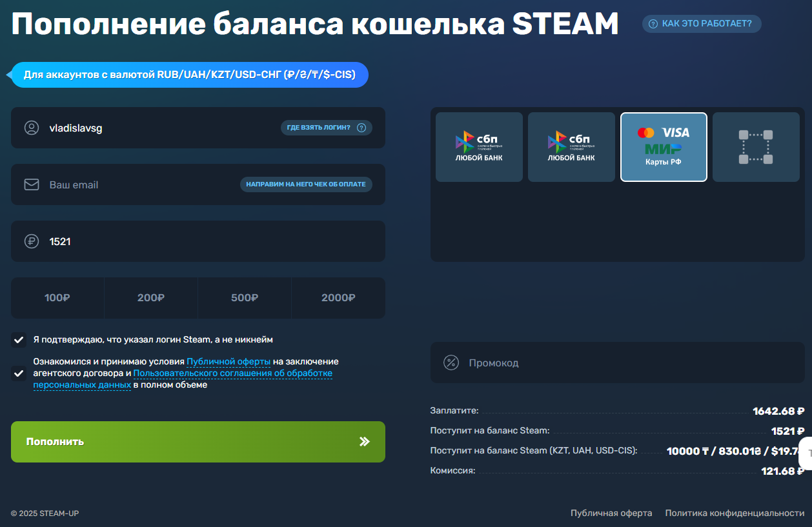Click the white widget tab at right edge
The height and width of the screenshot is (527, 812).
coord(806,453)
